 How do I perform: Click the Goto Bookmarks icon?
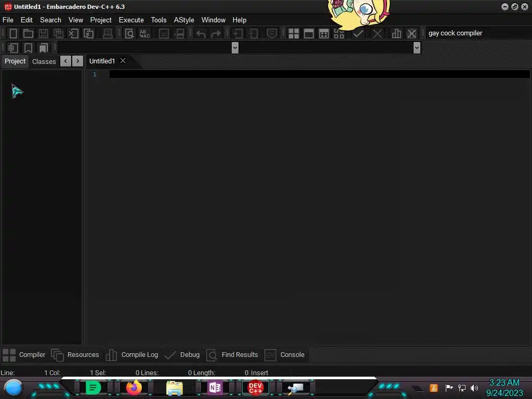pyautogui.click(x=43, y=48)
